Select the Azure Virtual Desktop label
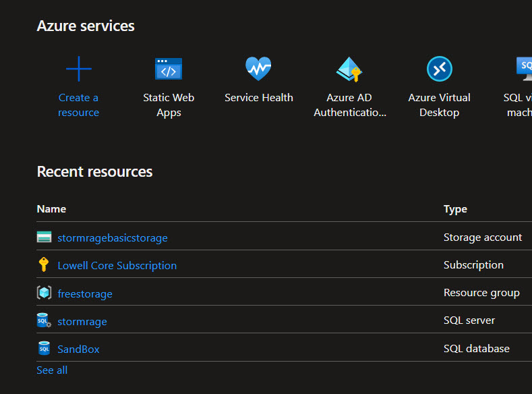 [x=440, y=105]
